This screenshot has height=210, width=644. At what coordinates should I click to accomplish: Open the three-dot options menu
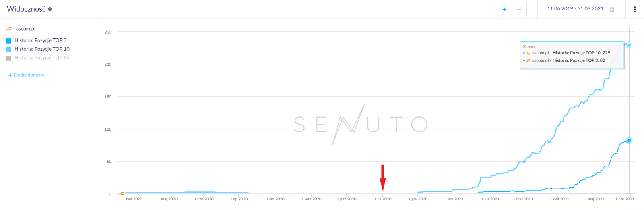point(635,9)
